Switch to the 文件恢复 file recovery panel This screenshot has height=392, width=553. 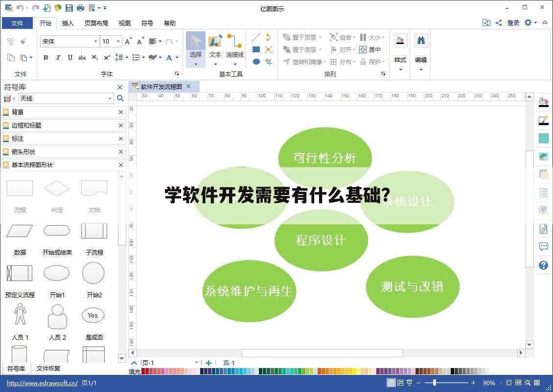48,369
